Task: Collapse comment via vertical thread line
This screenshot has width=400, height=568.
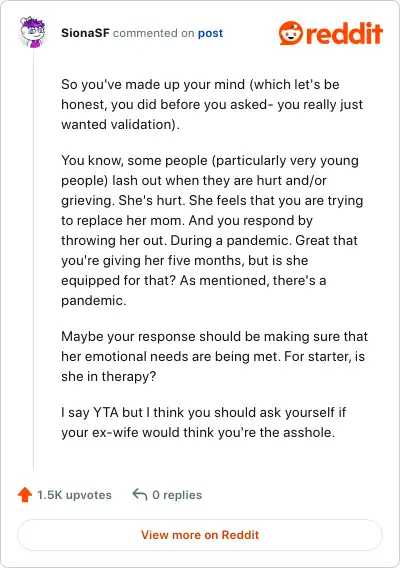Action: 33,261
